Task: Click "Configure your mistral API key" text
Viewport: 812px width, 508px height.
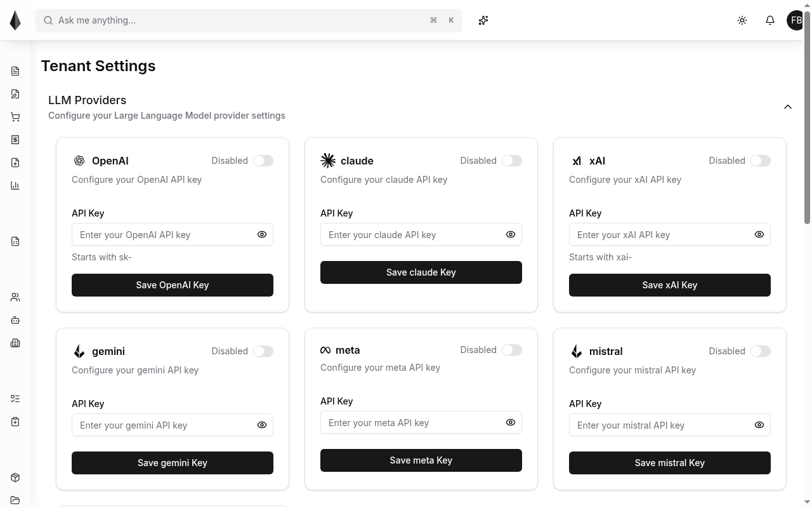Action: pos(632,370)
